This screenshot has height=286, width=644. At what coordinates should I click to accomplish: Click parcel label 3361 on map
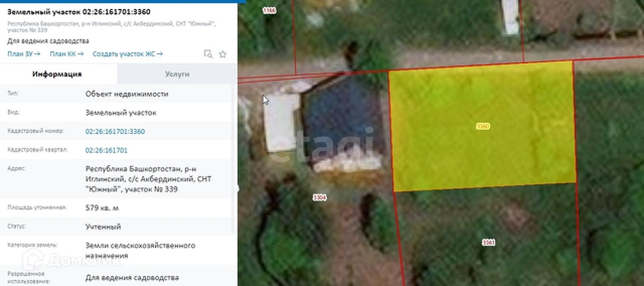tap(489, 243)
